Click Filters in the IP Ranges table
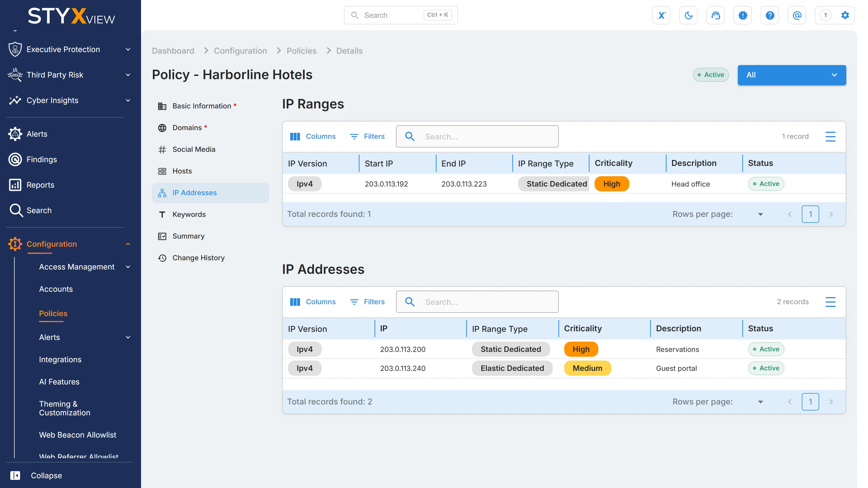Viewport: 868px width, 488px height. click(367, 136)
